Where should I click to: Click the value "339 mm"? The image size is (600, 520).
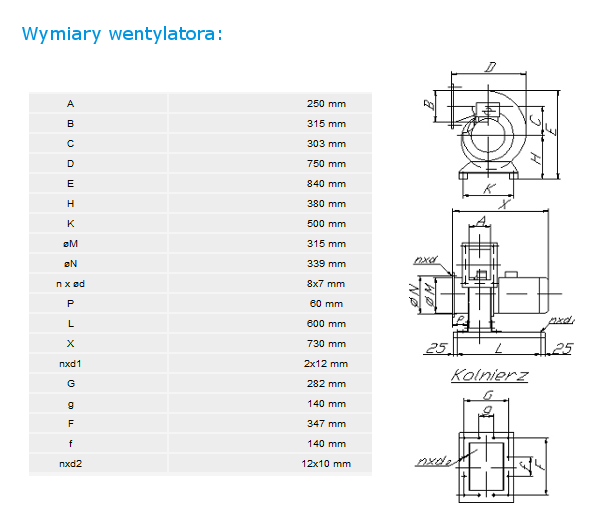point(326,264)
